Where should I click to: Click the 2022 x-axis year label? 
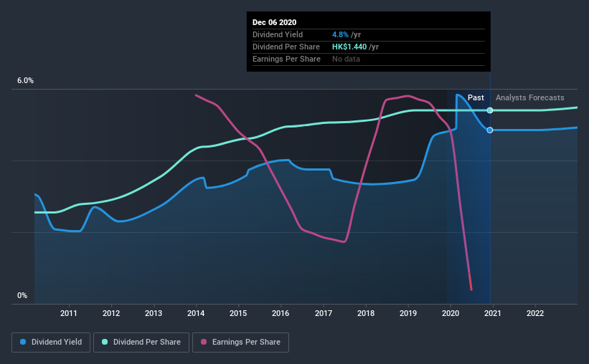pos(535,313)
